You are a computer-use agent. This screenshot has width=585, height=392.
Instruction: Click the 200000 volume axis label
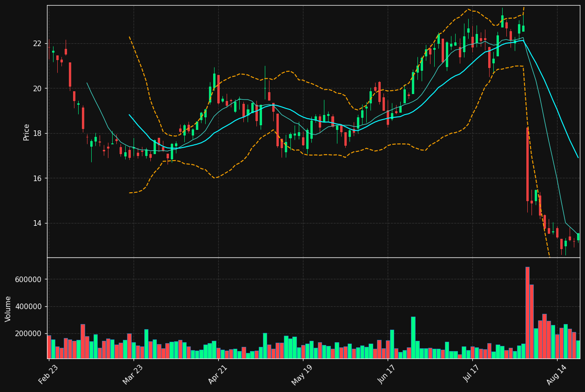click(x=28, y=334)
